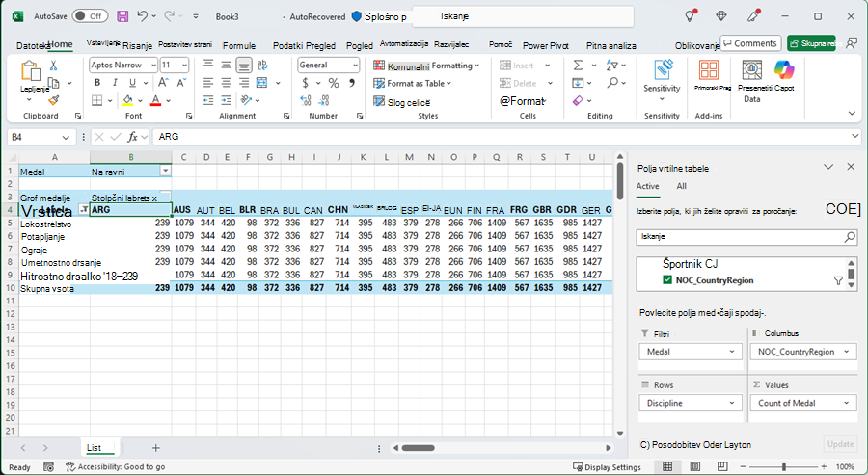
Task: Toggle Wrap Text icon in Alignment group
Action: pyautogui.click(x=262, y=66)
